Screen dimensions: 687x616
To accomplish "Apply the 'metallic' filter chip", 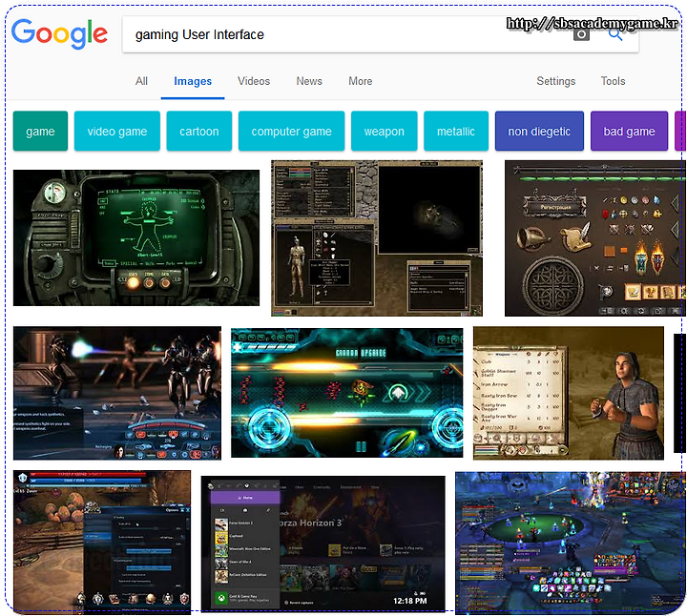I will [456, 131].
